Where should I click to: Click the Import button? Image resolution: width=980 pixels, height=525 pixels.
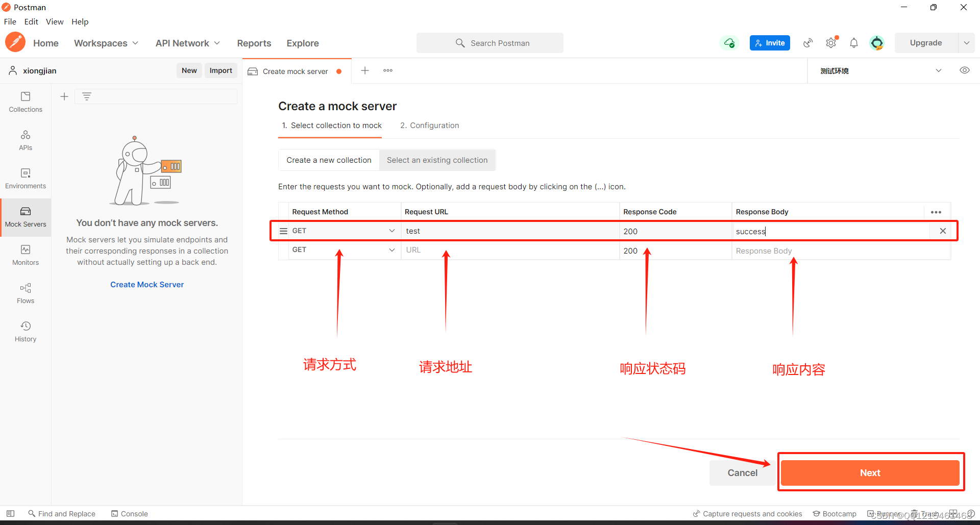click(221, 70)
